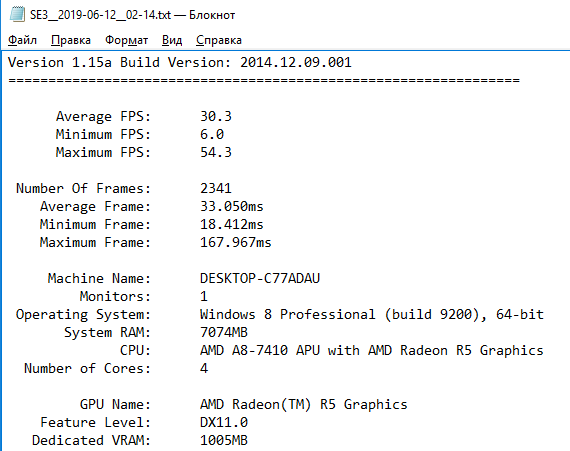Click the System RAM value 7074MB
Image resolution: width=570 pixels, height=451 pixels.
point(224,333)
